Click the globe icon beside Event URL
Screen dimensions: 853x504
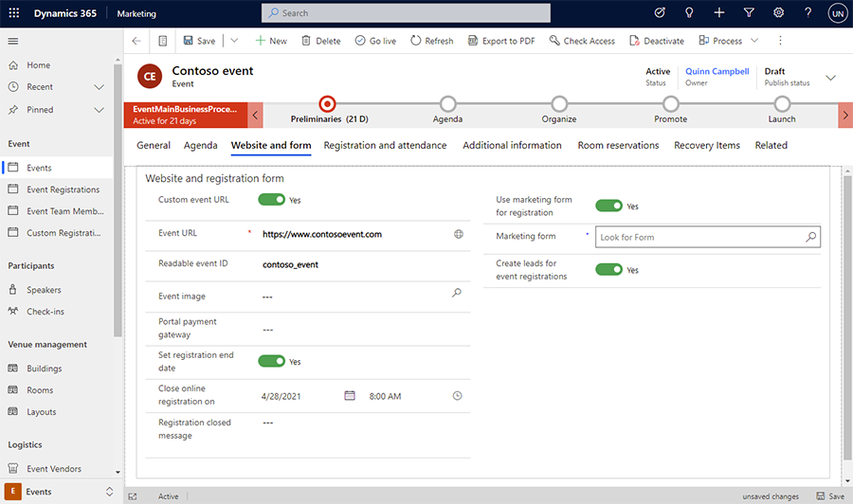(x=458, y=234)
